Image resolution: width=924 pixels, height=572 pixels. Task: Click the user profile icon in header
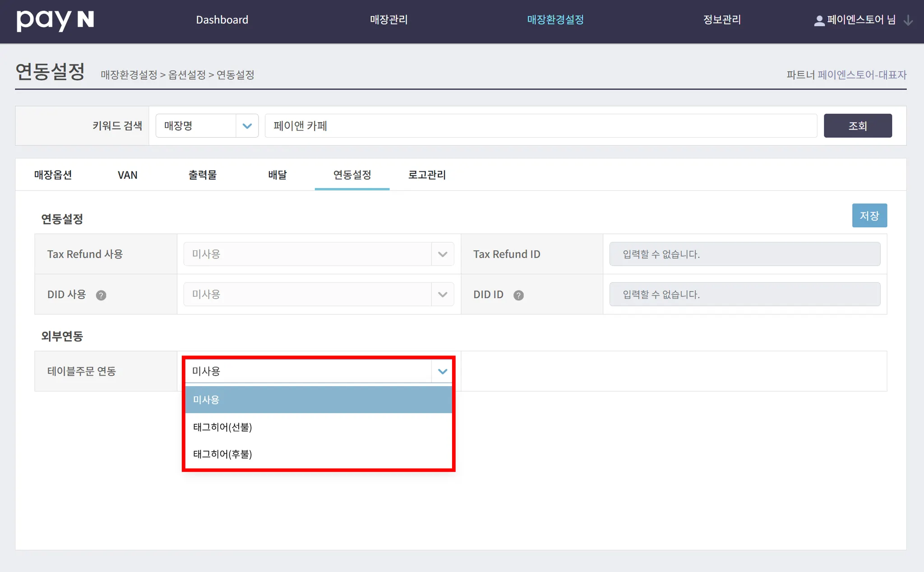[819, 20]
